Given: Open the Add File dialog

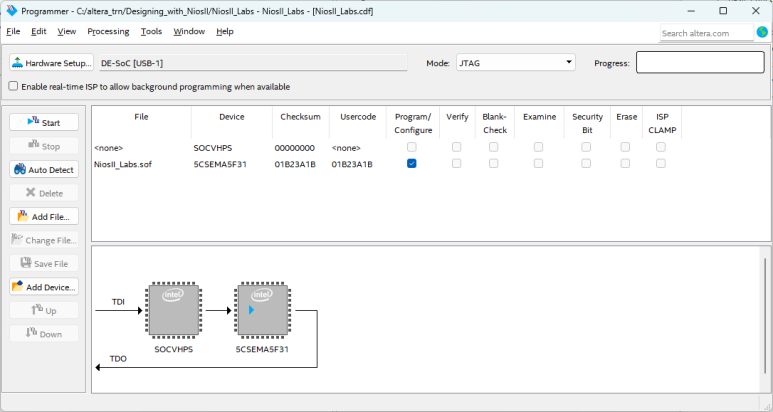Looking at the screenshot, I should pyautogui.click(x=44, y=216).
